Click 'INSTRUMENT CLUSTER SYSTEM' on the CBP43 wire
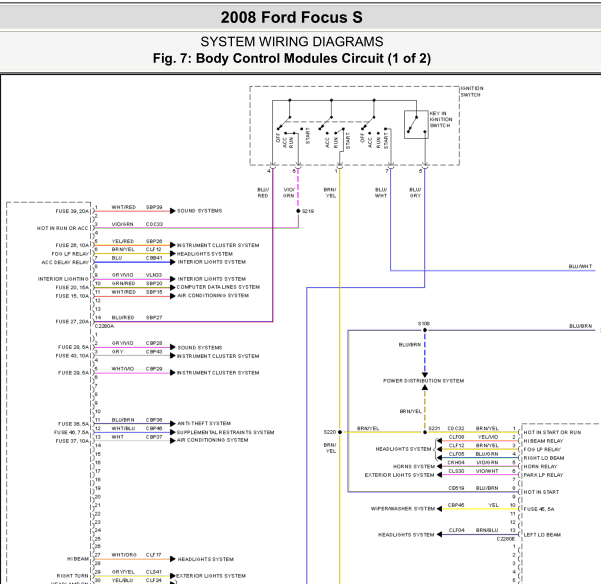The height and width of the screenshot is (584, 601). coord(218,356)
